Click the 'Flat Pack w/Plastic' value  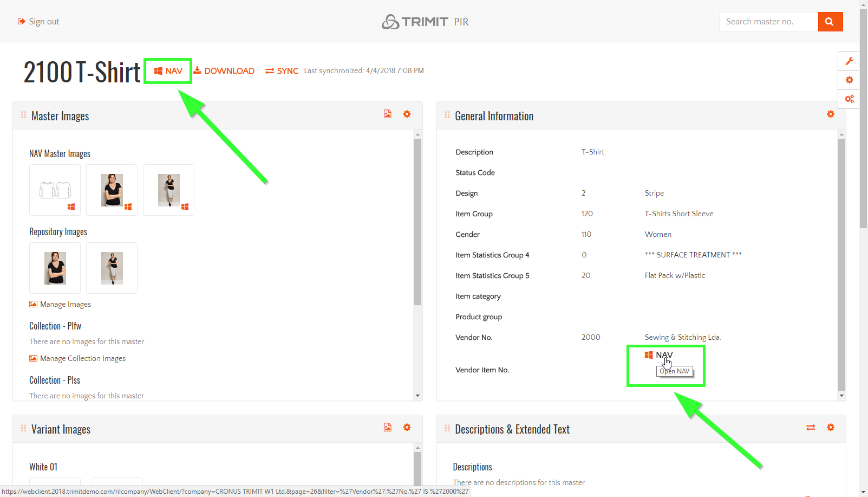[675, 276]
